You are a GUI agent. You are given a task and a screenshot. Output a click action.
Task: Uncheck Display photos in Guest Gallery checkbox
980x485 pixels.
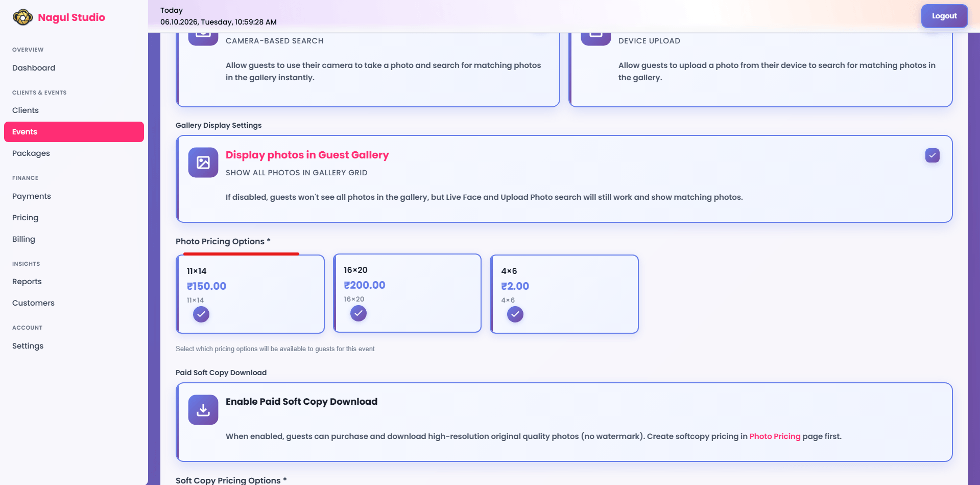coord(933,155)
